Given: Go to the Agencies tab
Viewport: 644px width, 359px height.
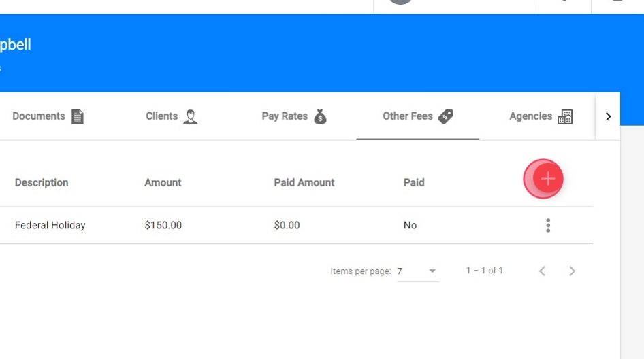Looking at the screenshot, I should coord(541,116).
